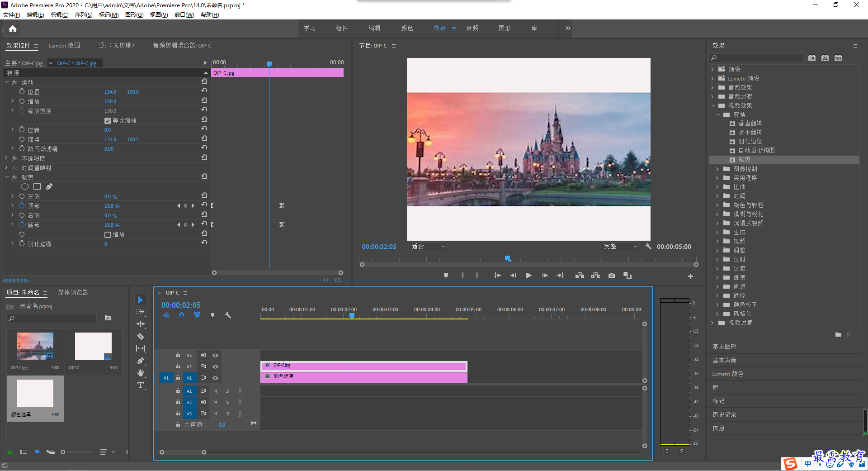Image resolution: width=868 pixels, height=471 pixels.
Task: Open the Lumetri Color panel
Action: tap(728, 374)
